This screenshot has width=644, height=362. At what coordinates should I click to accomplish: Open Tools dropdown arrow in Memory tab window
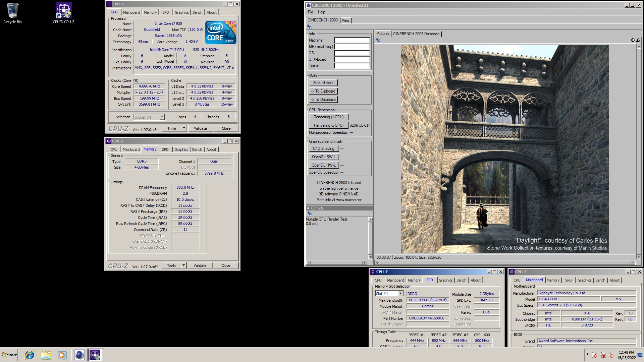coord(183,265)
